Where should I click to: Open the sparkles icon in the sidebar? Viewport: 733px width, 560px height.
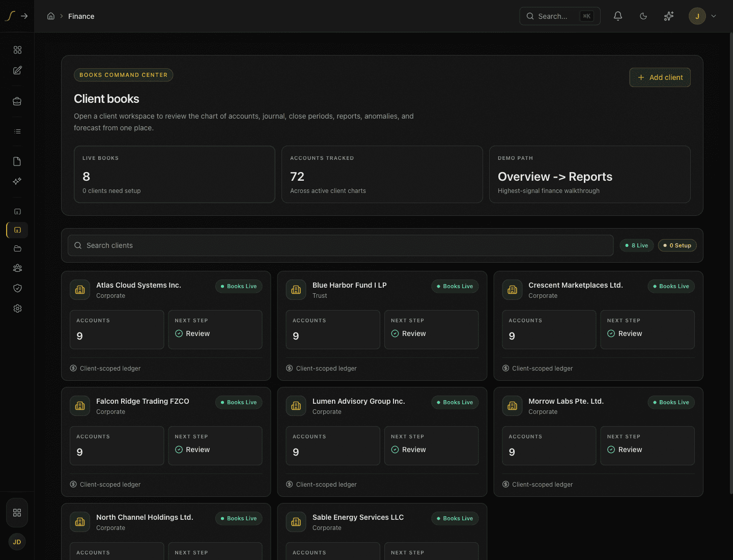click(17, 181)
